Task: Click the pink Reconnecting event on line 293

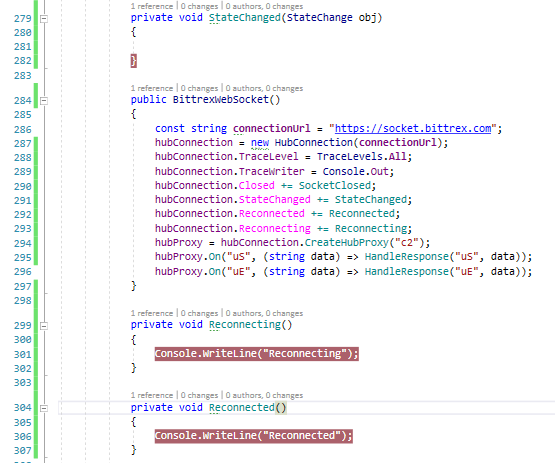Action: pos(275,228)
